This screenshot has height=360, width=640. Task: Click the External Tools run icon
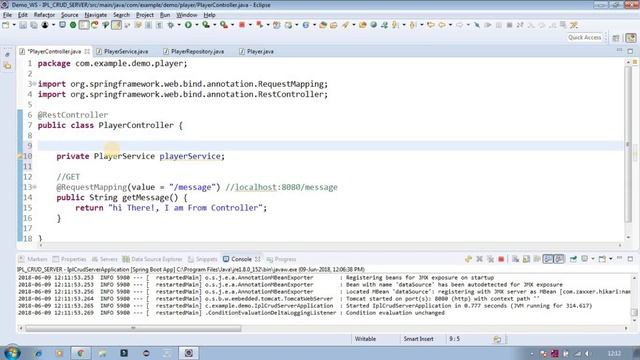click(224, 25)
